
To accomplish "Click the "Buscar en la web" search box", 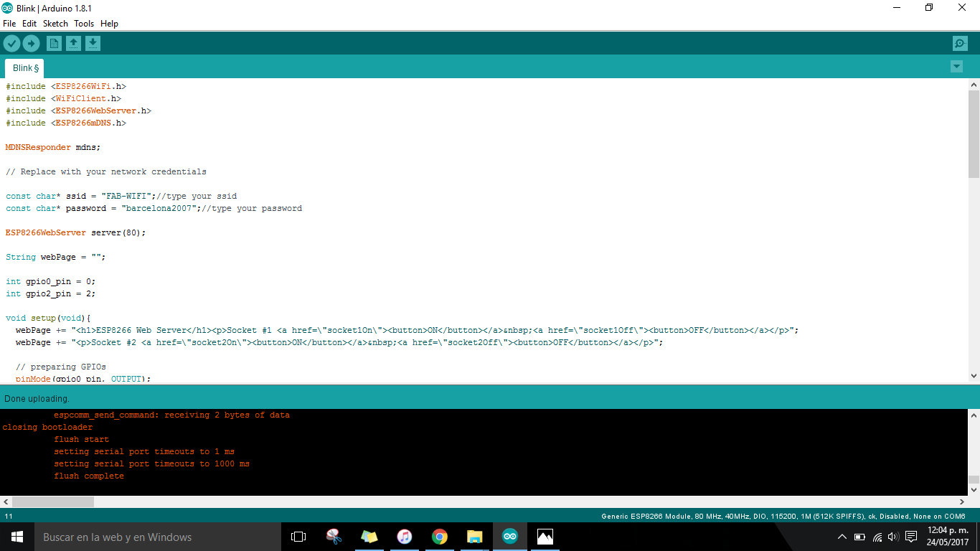I will [158, 537].
